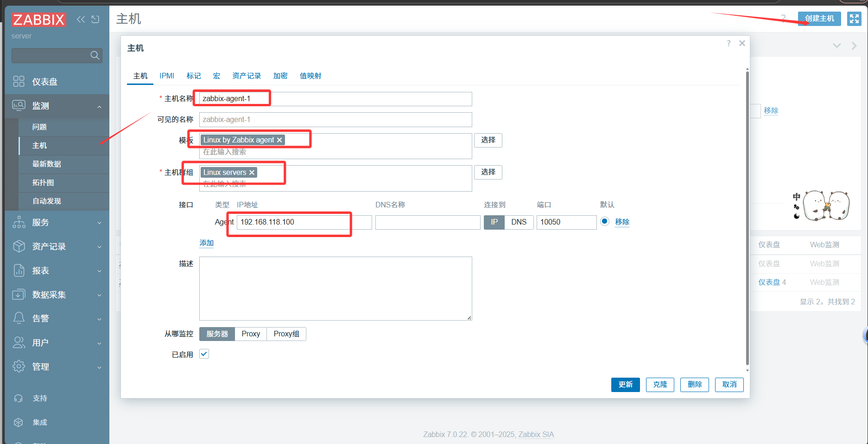Expand the 资产记录 menu section

99,247
